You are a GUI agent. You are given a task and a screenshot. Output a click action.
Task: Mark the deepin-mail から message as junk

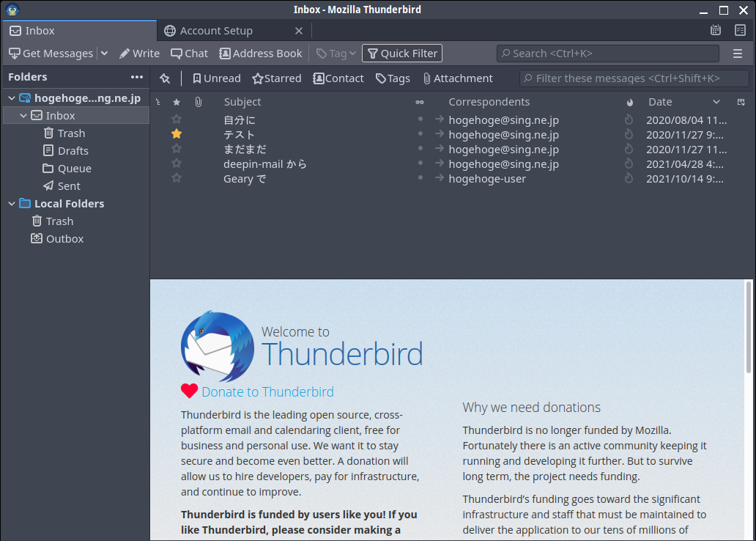click(629, 163)
